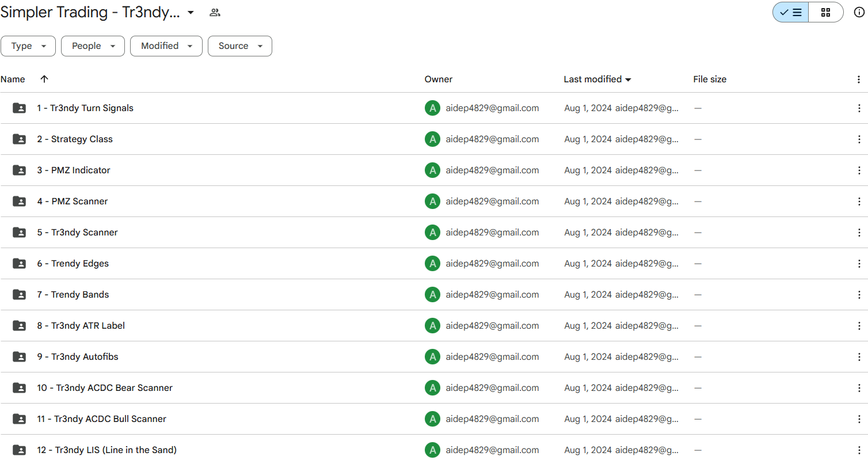
Task: Reverse sort direction with the up arrow
Action: pos(44,79)
